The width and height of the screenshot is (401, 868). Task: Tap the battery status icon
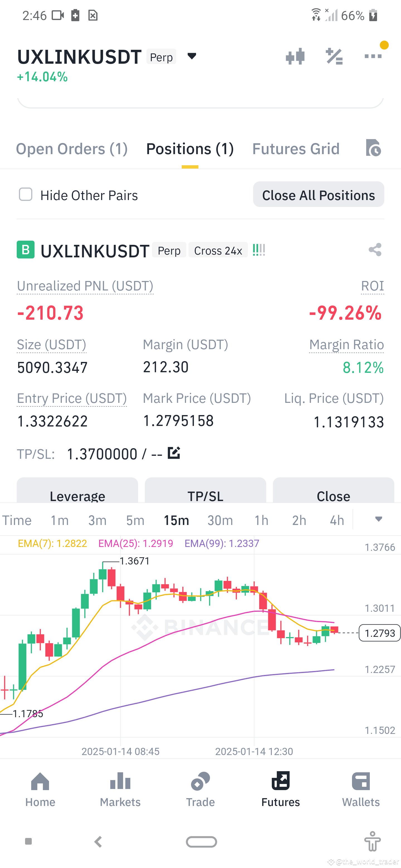(x=373, y=15)
